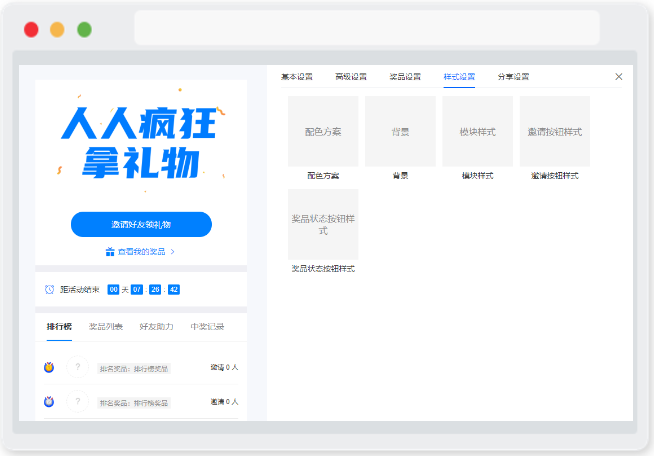Switch to the 基本设置 tab
This screenshot has width=654, height=456.
[x=297, y=77]
